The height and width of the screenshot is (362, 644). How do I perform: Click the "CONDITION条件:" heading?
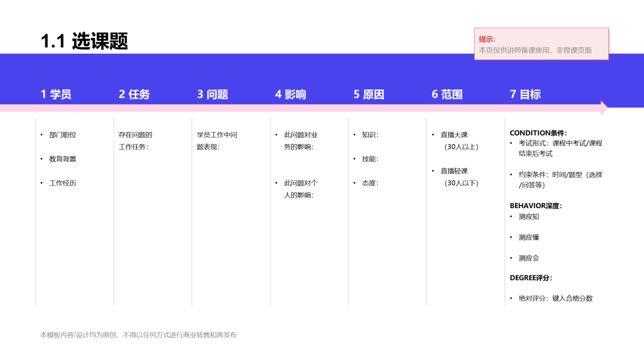coord(538,133)
